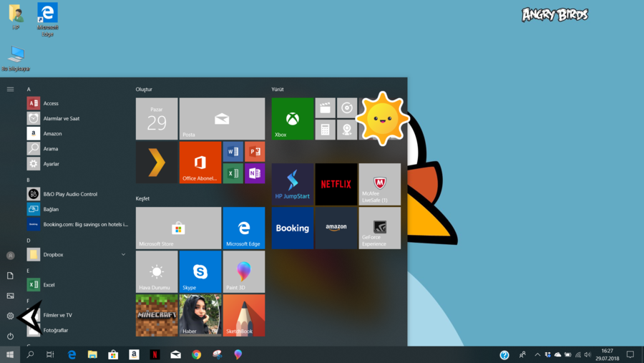Screen dimensions: 644x363
Task: Open the Microsoft Store tile
Action: (x=179, y=228)
